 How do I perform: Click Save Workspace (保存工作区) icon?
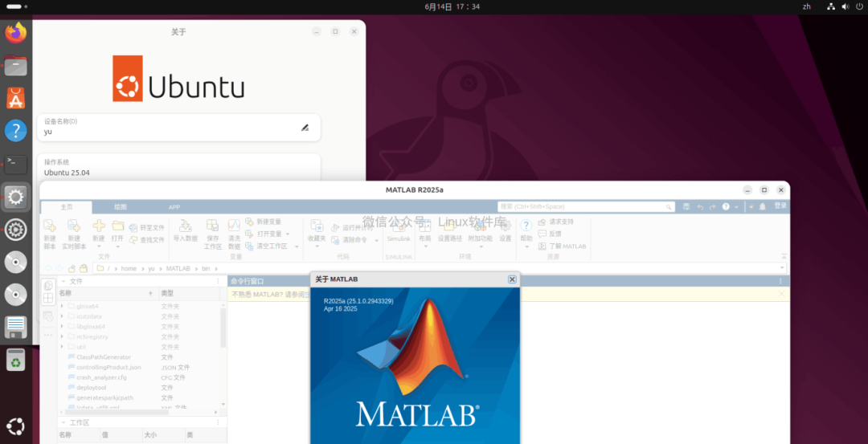click(212, 226)
